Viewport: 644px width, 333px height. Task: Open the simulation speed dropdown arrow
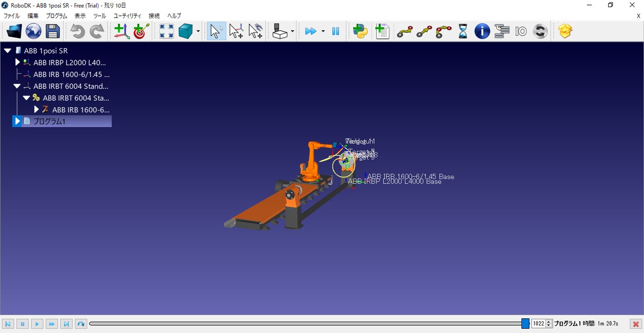tap(323, 32)
